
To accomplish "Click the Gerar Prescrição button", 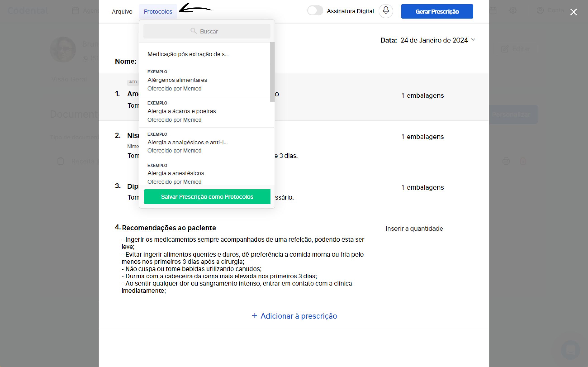I will (437, 11).
